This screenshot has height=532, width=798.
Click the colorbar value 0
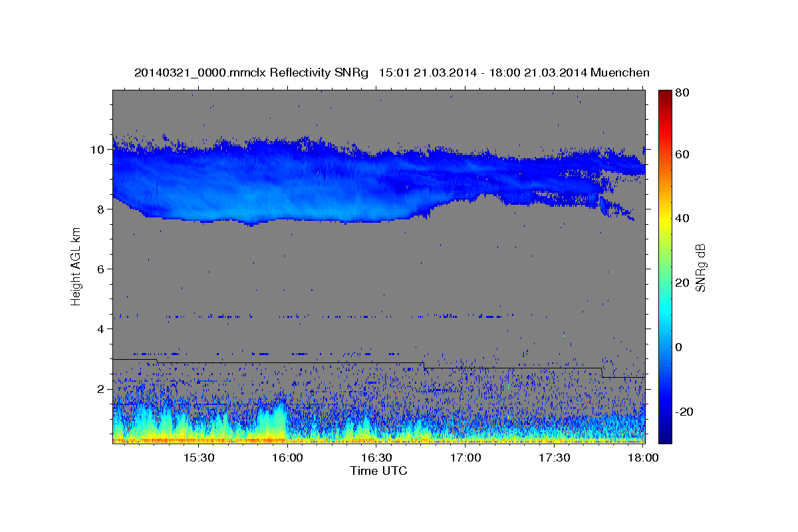tap(679, 347)
